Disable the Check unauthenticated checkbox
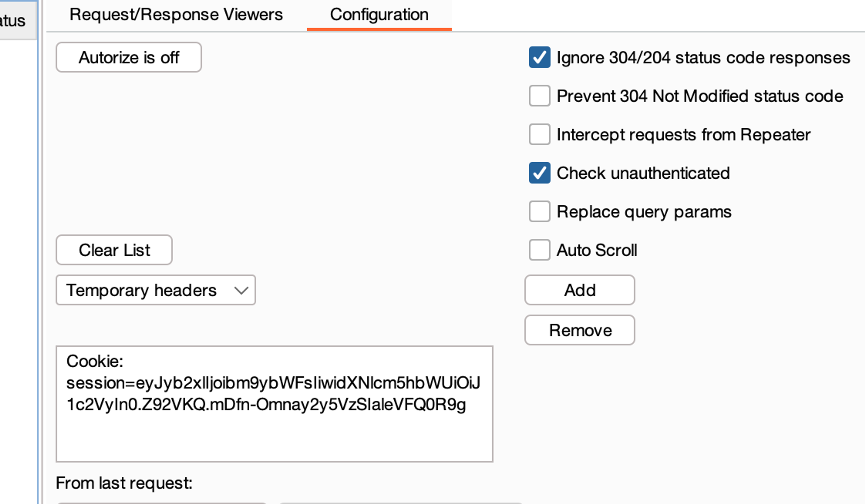865x504 pixels. (x=539, y=173)
